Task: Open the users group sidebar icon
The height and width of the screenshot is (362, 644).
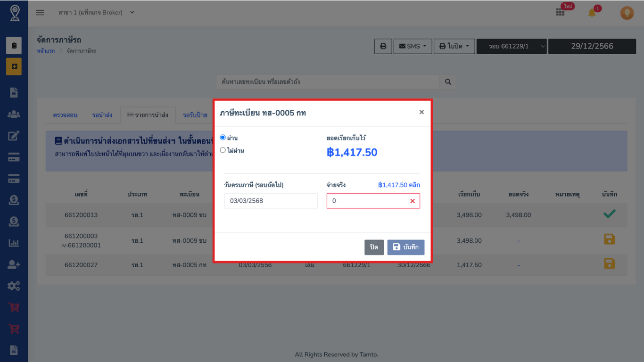Action: tap(14, 114)
